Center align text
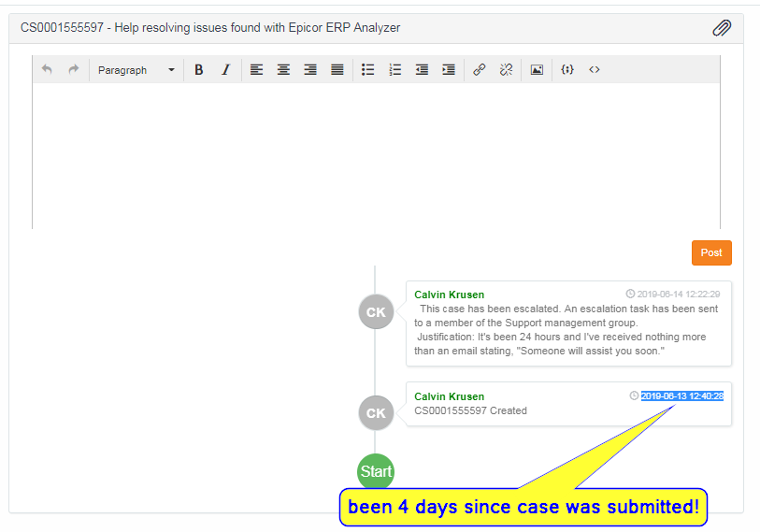 [x=283, y=70]
